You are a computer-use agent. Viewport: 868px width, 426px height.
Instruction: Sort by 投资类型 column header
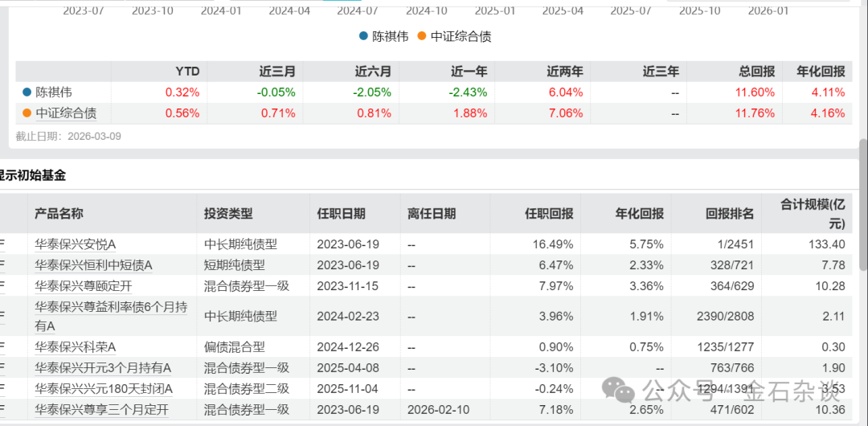(x=228, y=214)
